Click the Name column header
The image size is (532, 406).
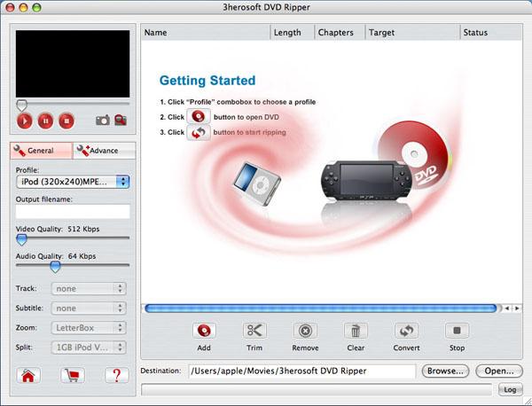pos(206,33)
